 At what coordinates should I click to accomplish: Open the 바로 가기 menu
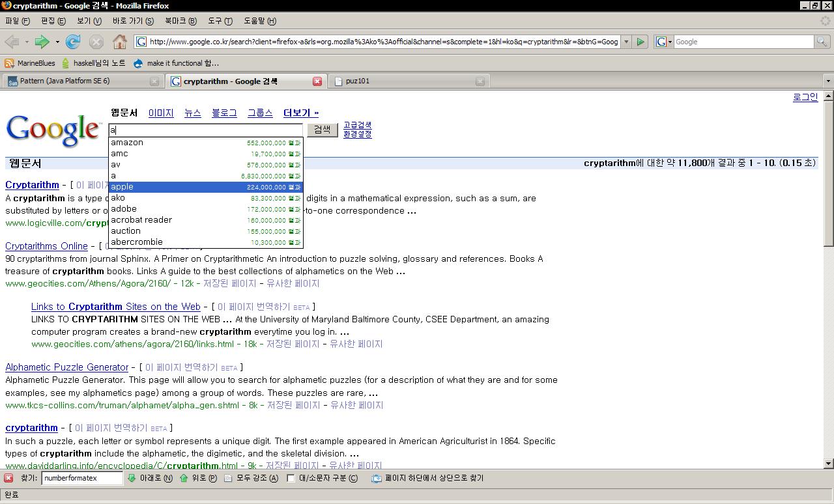[133, 21]
